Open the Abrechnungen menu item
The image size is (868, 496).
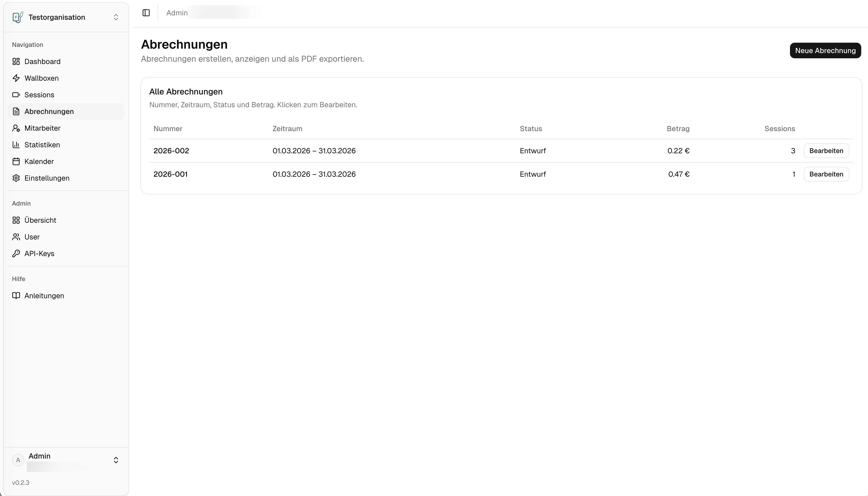49,112
